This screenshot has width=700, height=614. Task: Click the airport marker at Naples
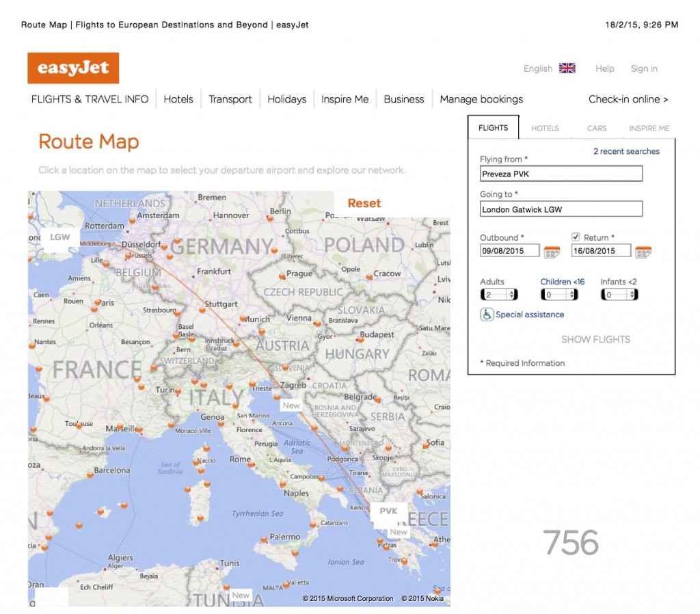pos(282,484)
